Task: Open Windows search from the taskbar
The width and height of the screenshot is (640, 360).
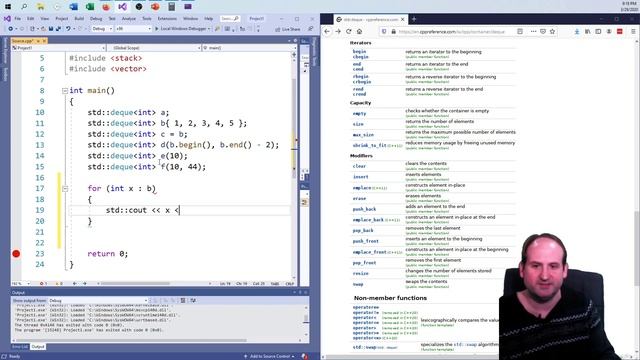Action: click(24, 7)
